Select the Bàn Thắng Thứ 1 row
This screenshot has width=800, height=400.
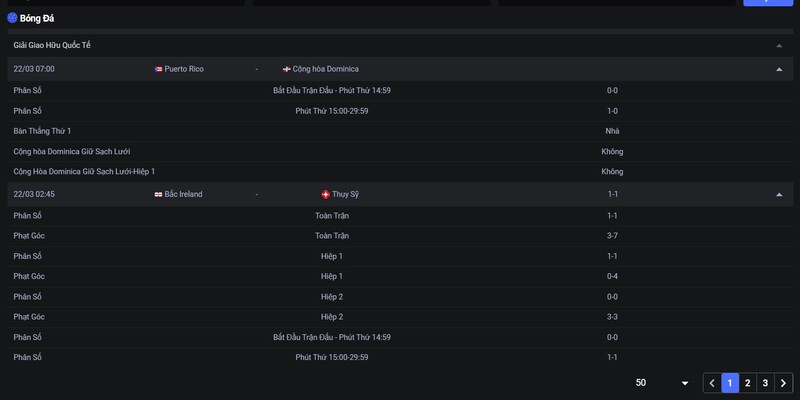(x=42, y=131)
